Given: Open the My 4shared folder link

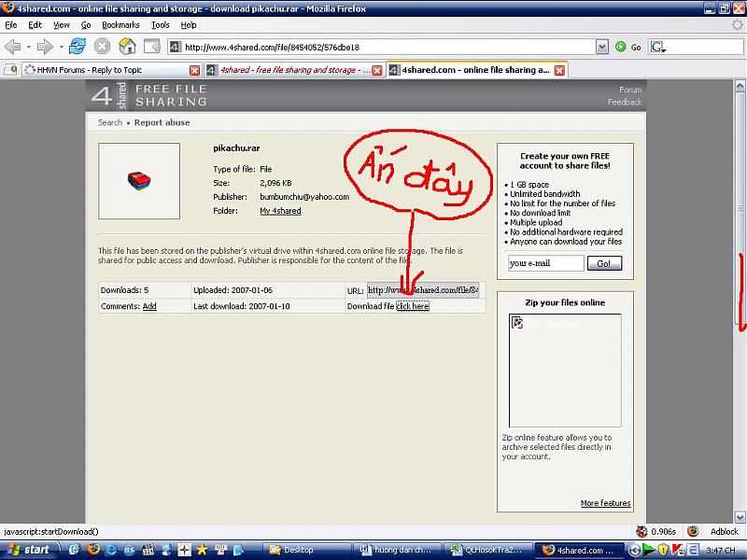Looking at the screenshot, I should 280,211.
